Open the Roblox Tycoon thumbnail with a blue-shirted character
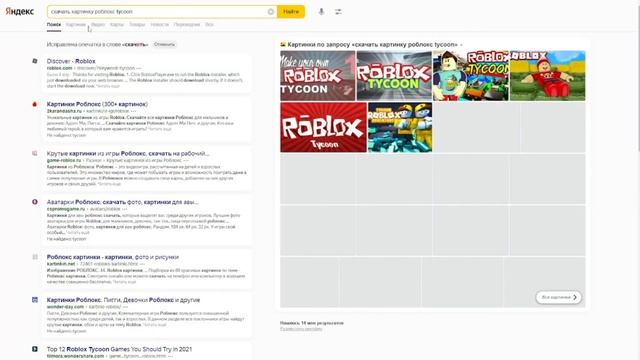The image size is (640, 360). tap(471, 76)
